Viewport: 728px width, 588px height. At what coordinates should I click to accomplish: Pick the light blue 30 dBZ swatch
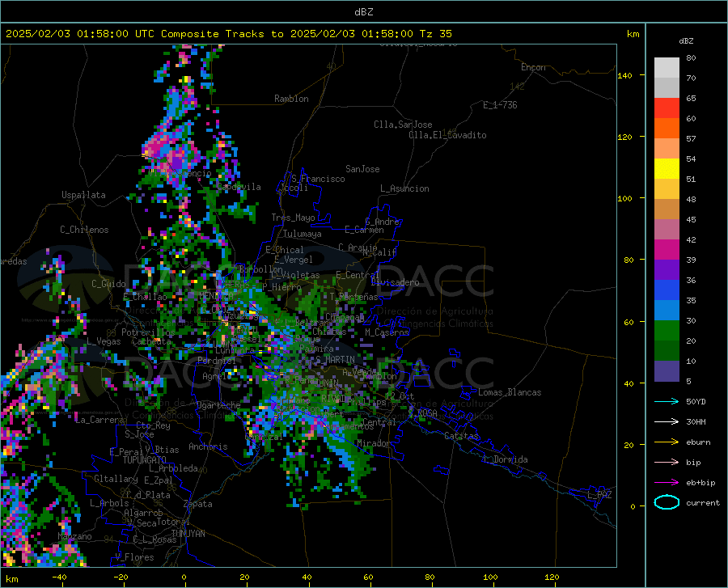coord(667,311)
